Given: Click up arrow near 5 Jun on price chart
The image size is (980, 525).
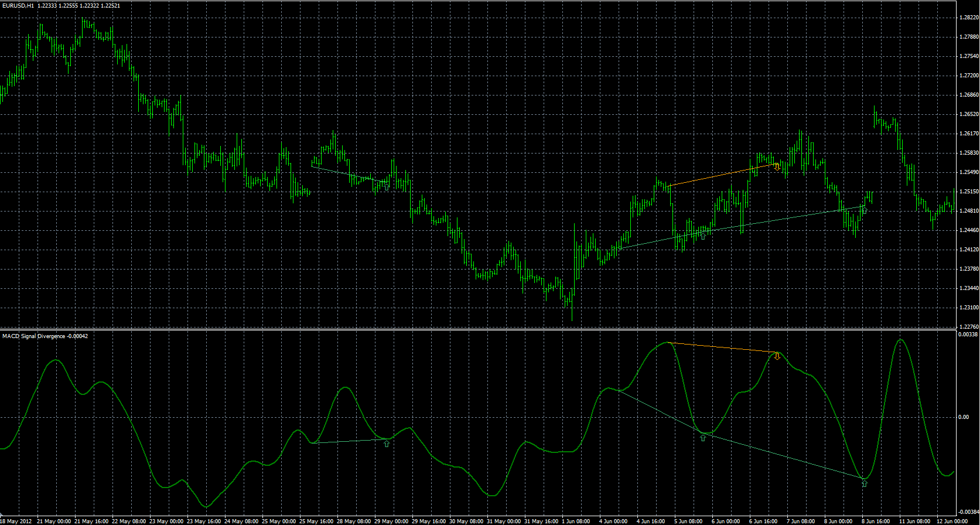Looking at the screenshot, I should (703, 236).
